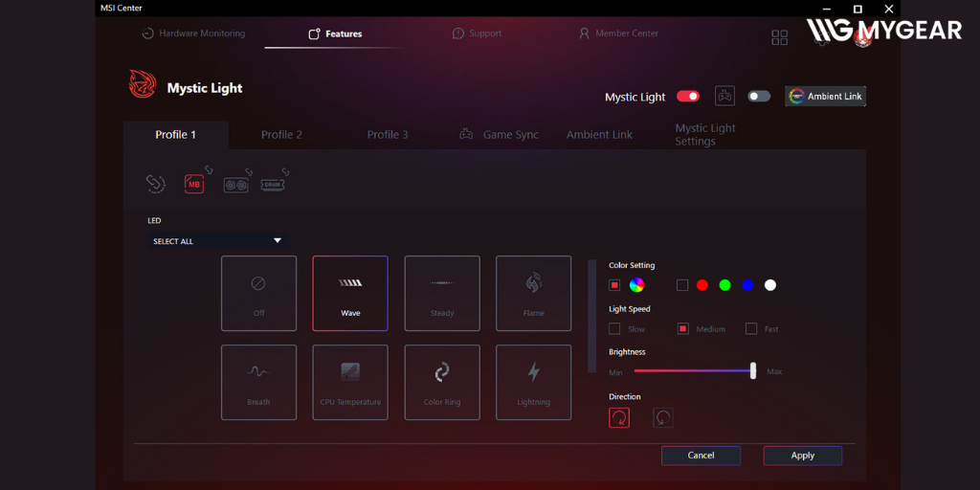Check the Slow light speed box

pos(614,328)
